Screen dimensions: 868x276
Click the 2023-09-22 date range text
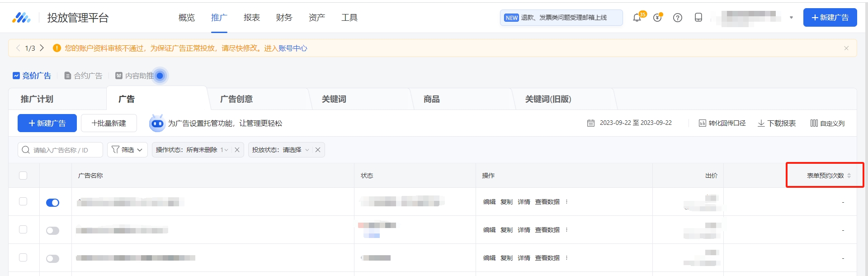(636, 123)
